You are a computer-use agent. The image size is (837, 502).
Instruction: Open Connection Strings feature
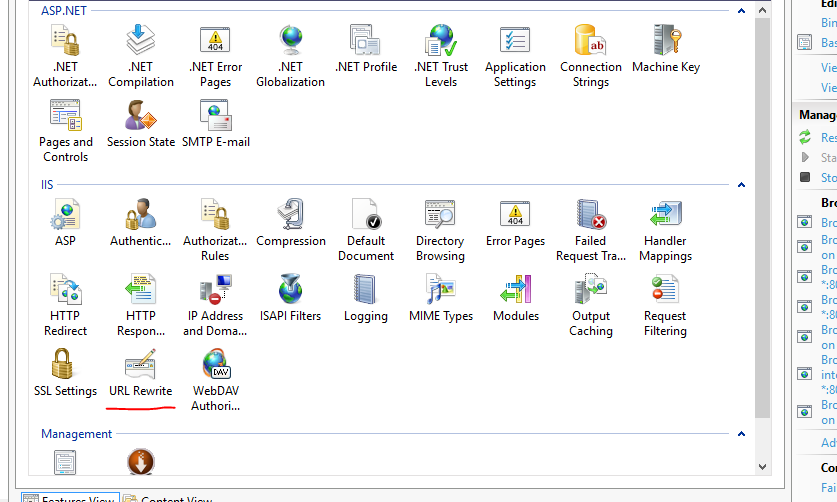coord(590,56)
